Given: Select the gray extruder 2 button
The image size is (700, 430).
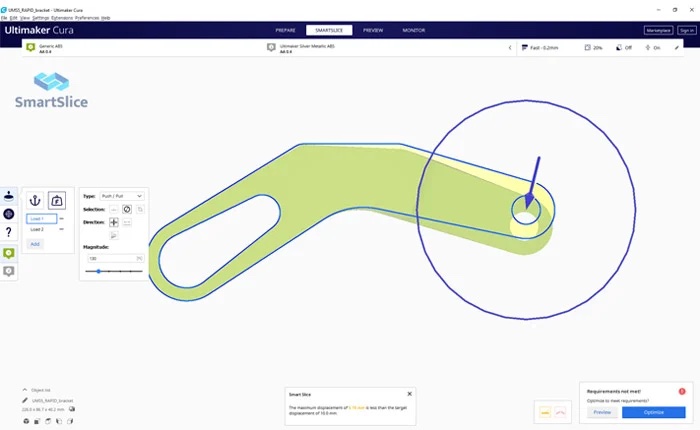Looking at the screenshot, I should (8, 271).
